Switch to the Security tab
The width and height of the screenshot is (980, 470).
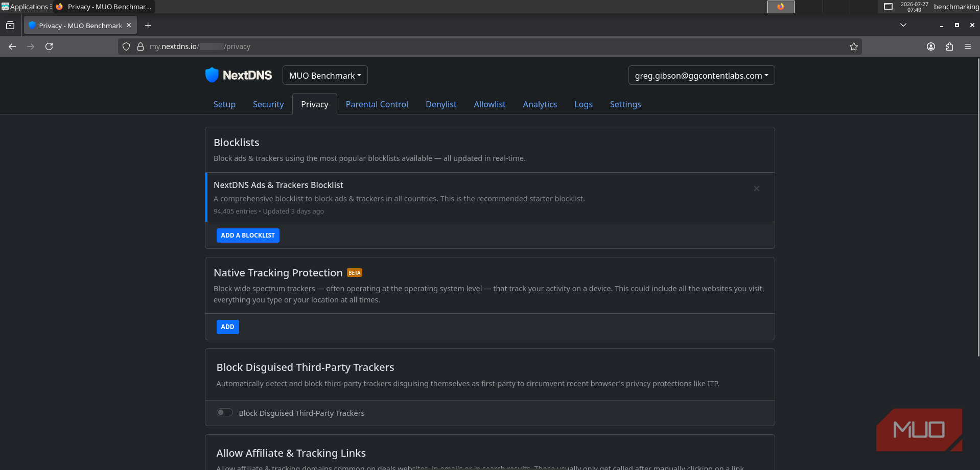pyautogui.click(x=268, y=104)
